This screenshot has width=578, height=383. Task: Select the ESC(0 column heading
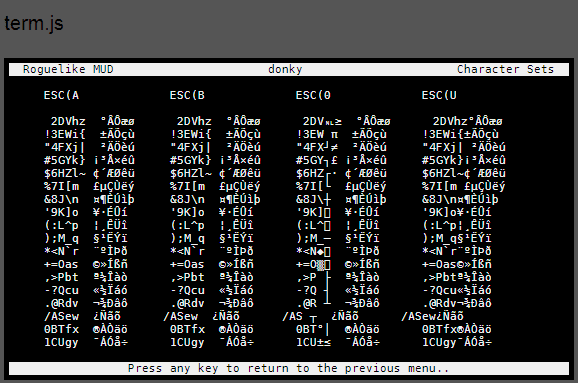click(x=313, y=95)
